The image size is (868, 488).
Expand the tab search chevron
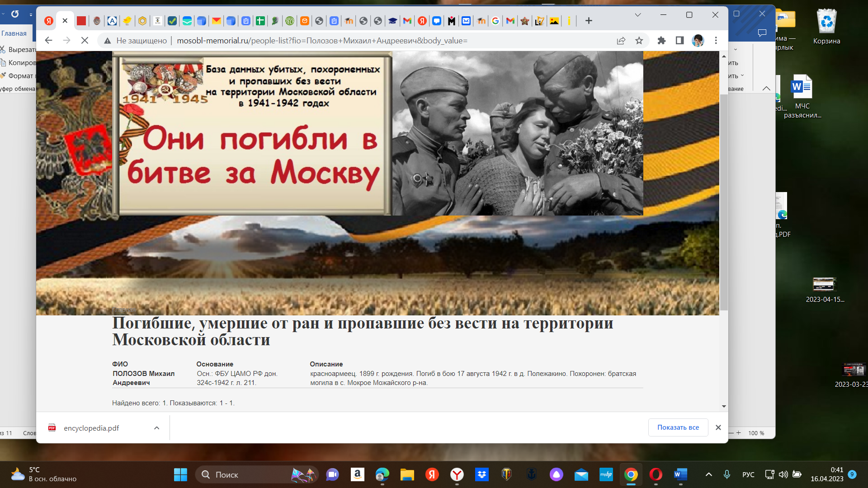[637, 15]
